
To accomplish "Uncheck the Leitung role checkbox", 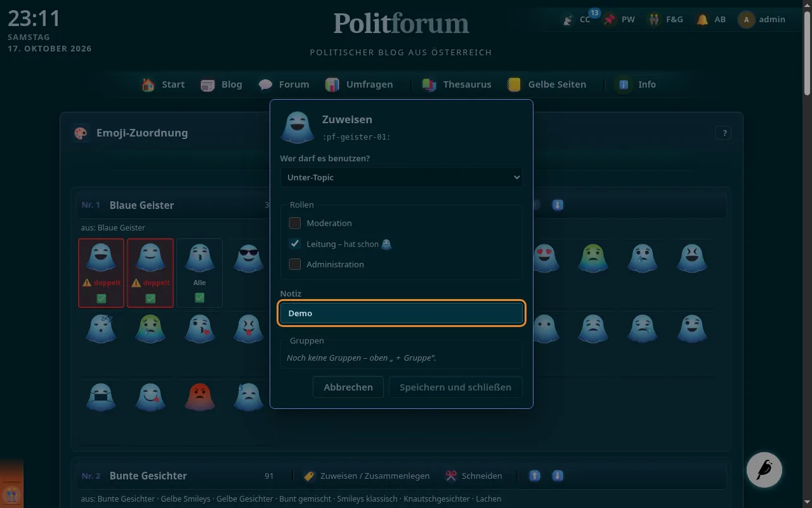I will (x=294, y=244).
